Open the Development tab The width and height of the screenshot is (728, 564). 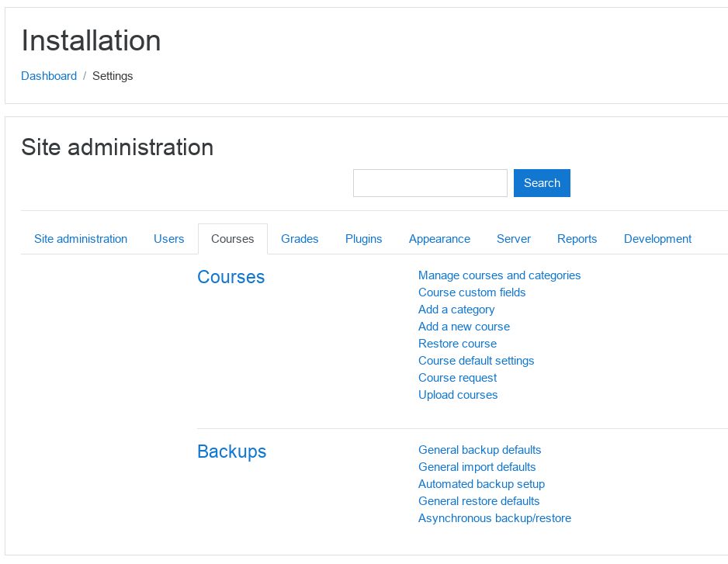coord(657,239)
